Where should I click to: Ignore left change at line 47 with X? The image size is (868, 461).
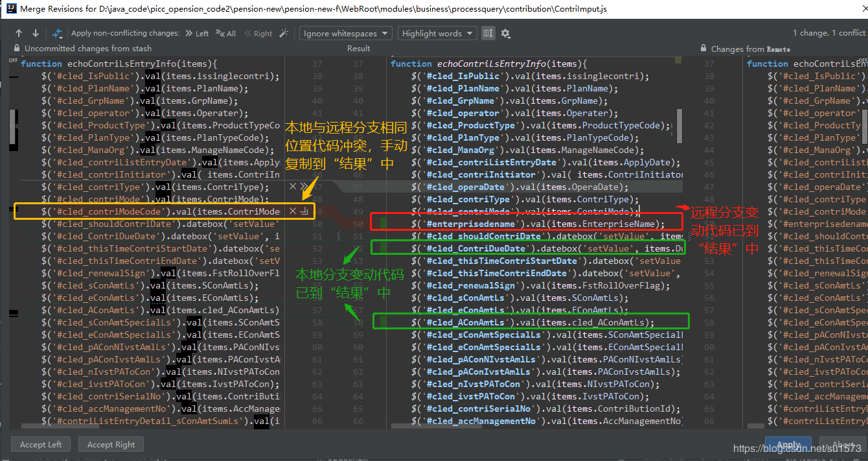293,187
